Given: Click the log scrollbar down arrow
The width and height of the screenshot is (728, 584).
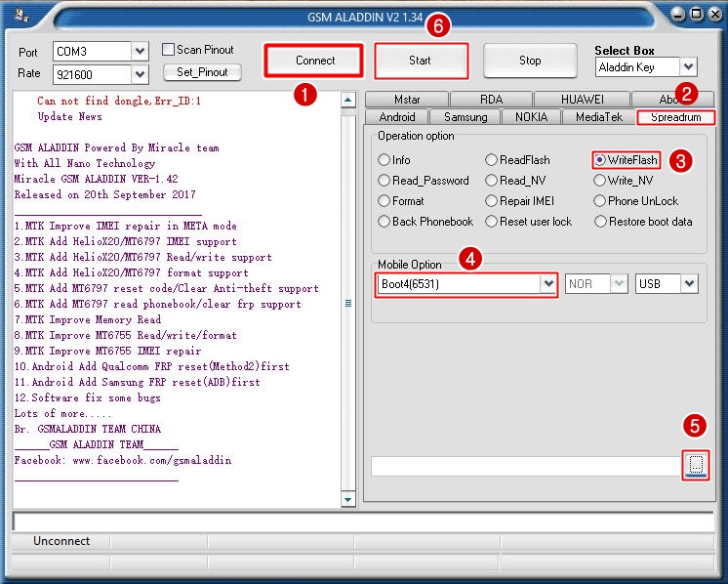Looking at the screenshot, I should point(348,499).
